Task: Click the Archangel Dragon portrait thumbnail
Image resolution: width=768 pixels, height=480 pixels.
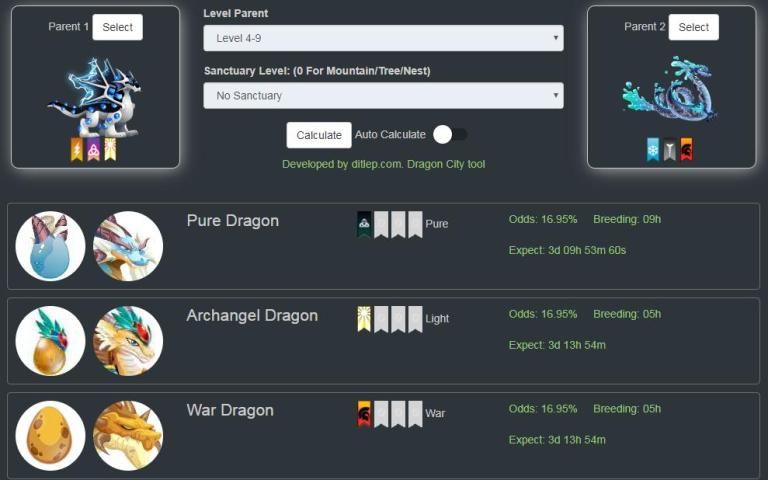Action: coord(128,341)
